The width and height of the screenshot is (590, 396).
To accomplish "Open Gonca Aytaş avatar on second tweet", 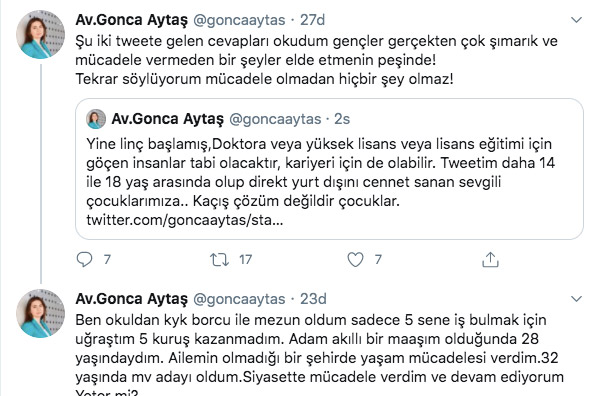I will pos(40,313).
